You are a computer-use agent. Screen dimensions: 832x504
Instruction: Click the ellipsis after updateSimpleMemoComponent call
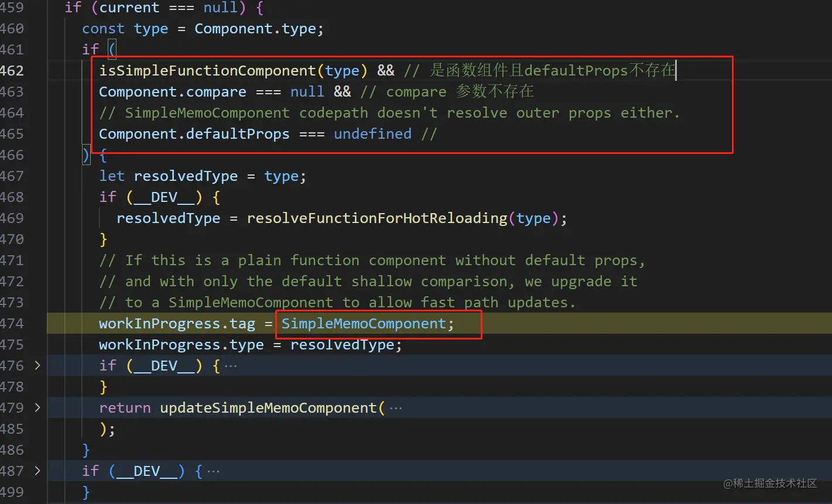pos(396,408)
